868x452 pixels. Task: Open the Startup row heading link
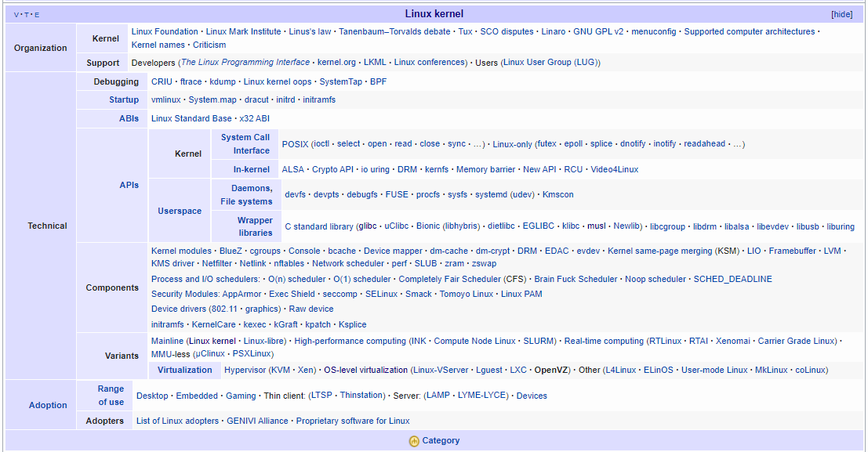point(124,100)
